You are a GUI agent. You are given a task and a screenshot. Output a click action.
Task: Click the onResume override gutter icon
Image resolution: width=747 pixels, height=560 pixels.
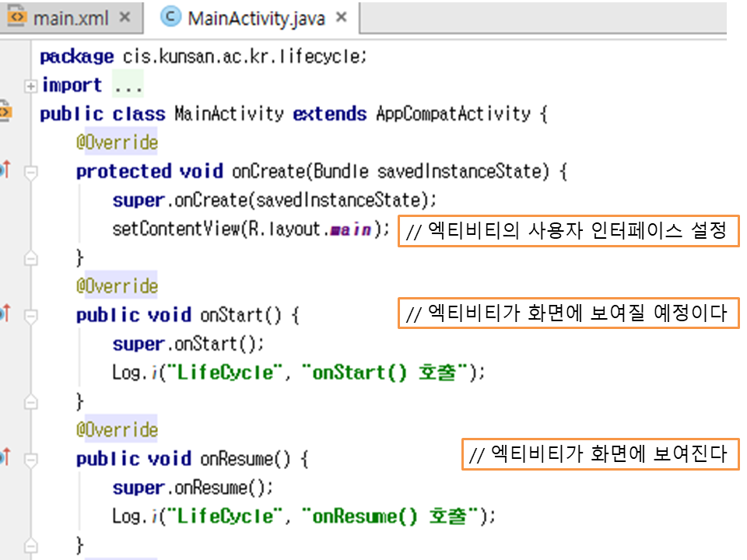pos(5,457)
